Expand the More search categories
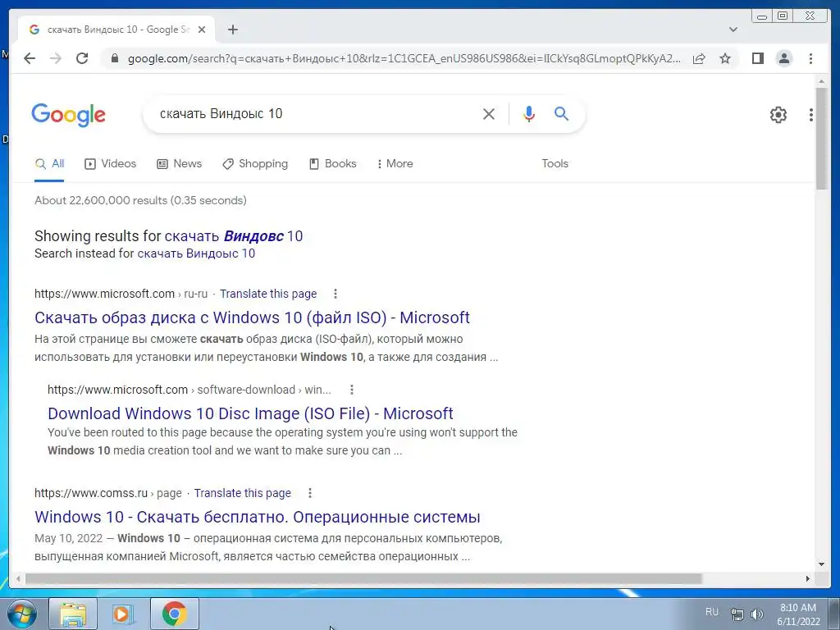The width and height of the screenshot is (840, 630). pyautogui.click(x=395, y=163)
